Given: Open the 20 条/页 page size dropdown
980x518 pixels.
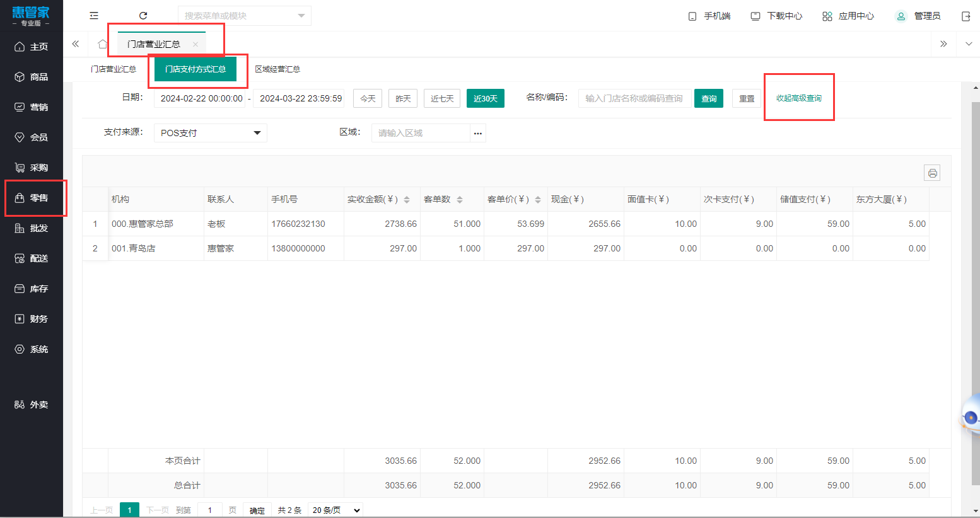Looking at the screenshot, I should click(x=336, y=510).
